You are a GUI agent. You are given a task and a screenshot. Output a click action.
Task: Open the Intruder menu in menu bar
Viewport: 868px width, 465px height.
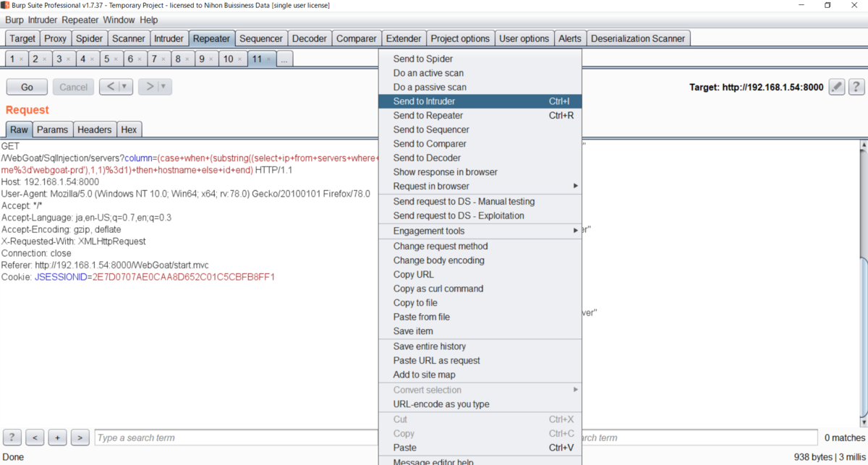point(43,20)
